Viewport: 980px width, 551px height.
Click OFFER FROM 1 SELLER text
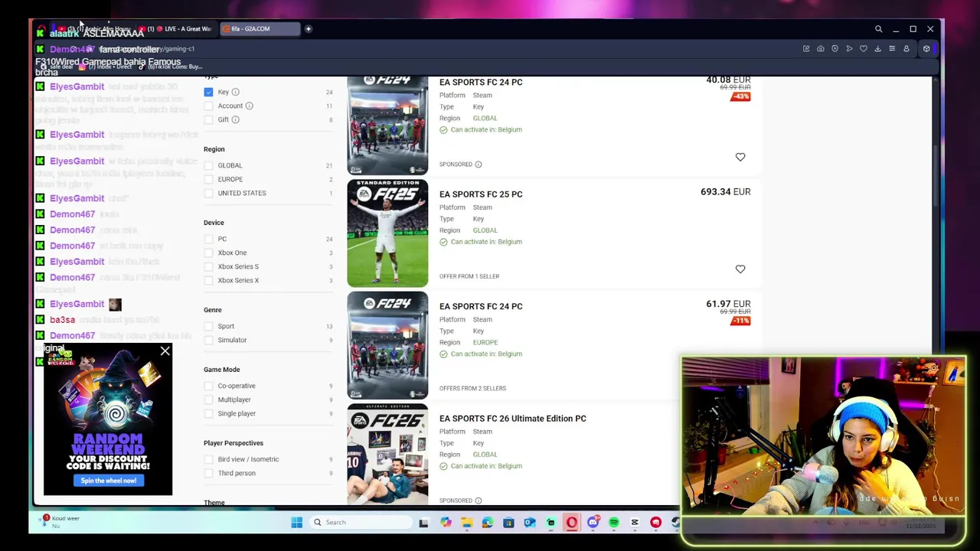click(x=469, y=276)
